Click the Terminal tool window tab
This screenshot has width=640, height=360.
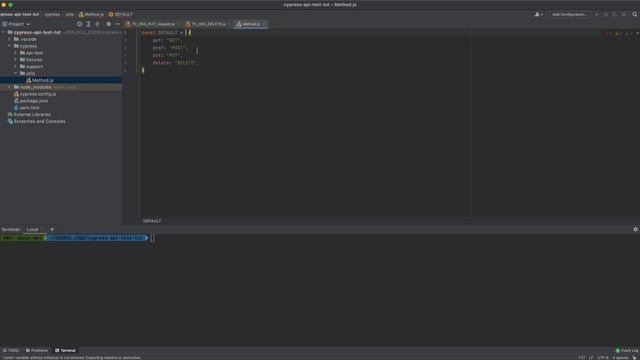65,350
